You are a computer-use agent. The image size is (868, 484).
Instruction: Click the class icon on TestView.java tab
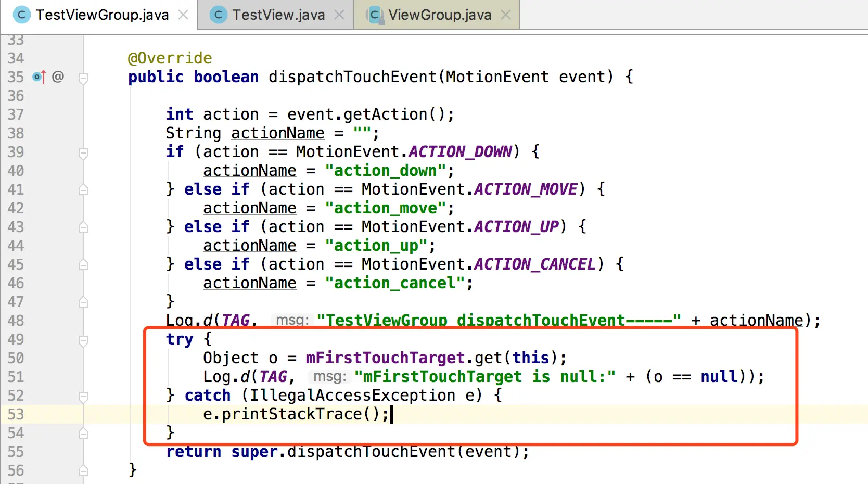click(x=218, y=15)
